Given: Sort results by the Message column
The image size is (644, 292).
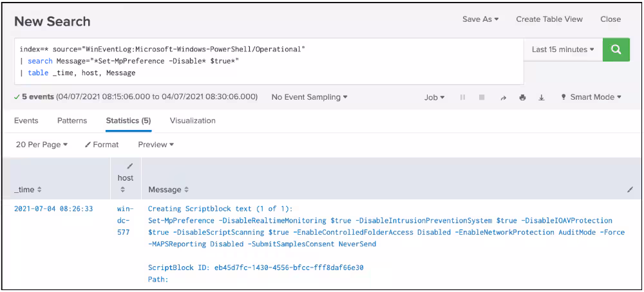Looking at the screenshot, I should coord(169,190).
